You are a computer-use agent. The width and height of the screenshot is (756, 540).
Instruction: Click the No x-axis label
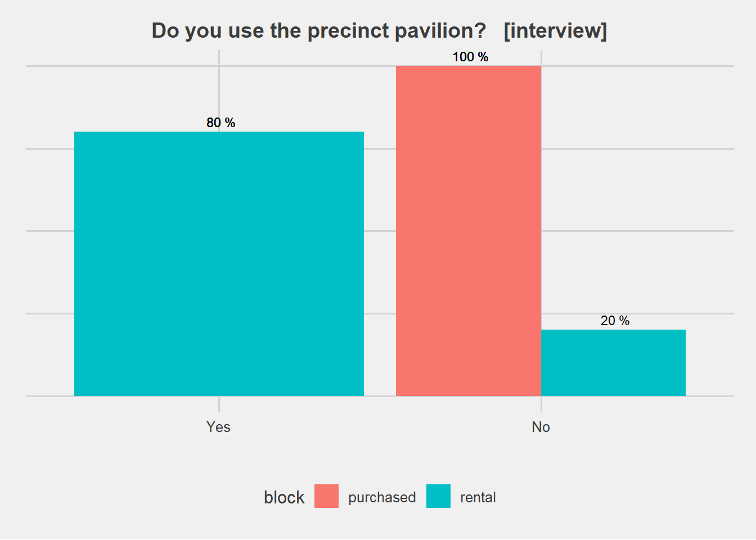pyautogui.click(x=541, y=427)
